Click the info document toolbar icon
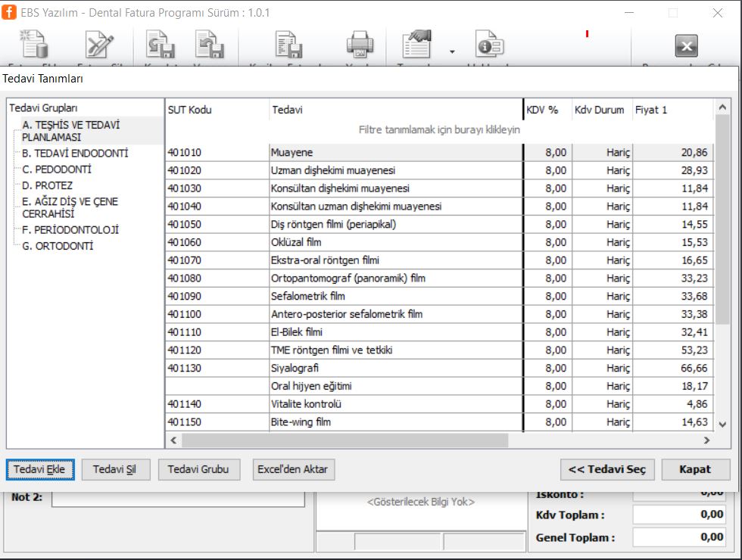 point(489,45)
